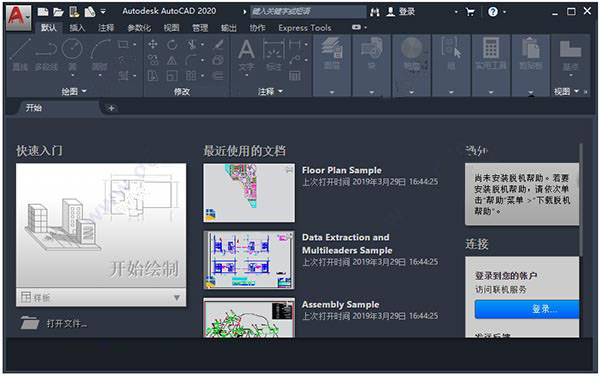The height and width of the screenshot is (376, 600).
Task: Select the Move tool icon
Action: [x=153, y=44]
